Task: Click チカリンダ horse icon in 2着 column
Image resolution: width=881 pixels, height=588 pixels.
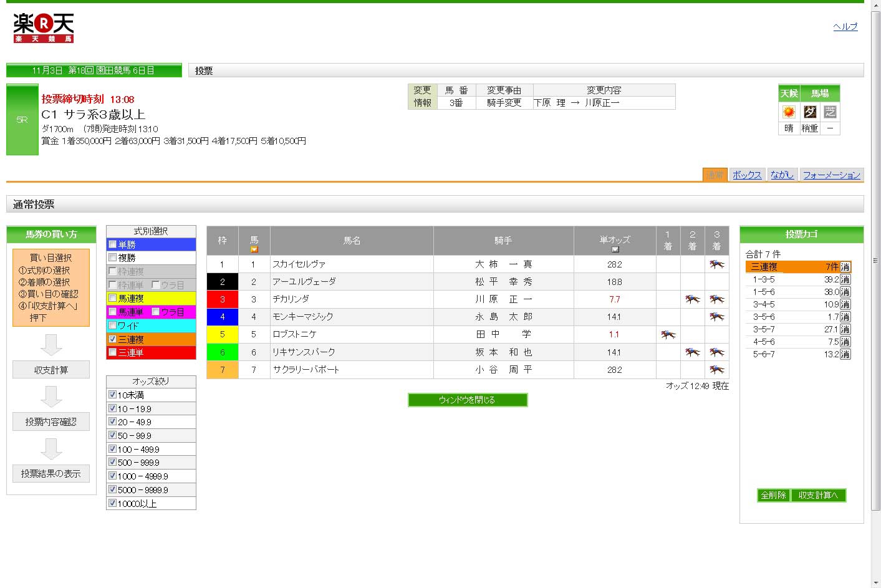Action: [x=692, y=299]
